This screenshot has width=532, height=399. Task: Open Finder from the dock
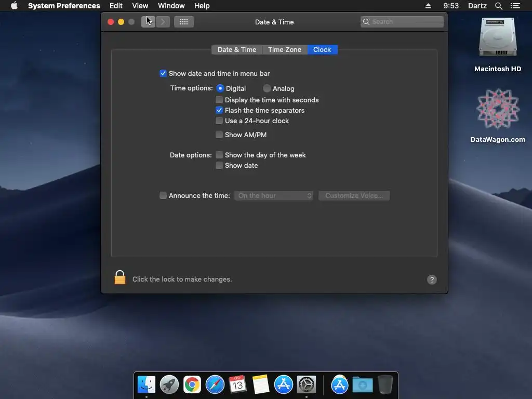click(147, 384)
